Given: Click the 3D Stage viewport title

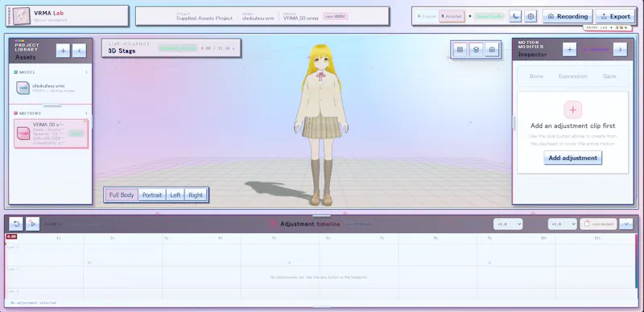Looking at the screenshot, I should (122, 51).
